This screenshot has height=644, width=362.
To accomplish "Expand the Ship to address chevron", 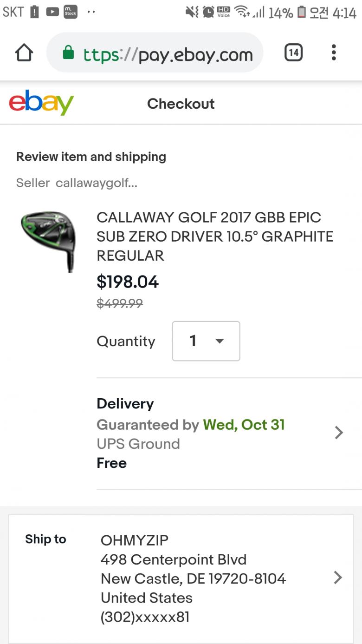I will (338, 578).
